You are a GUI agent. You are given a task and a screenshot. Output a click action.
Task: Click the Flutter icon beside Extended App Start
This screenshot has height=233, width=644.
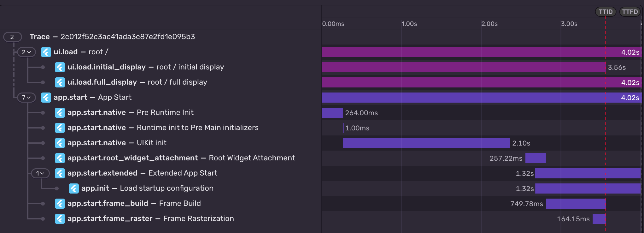(x=60, y=173)
